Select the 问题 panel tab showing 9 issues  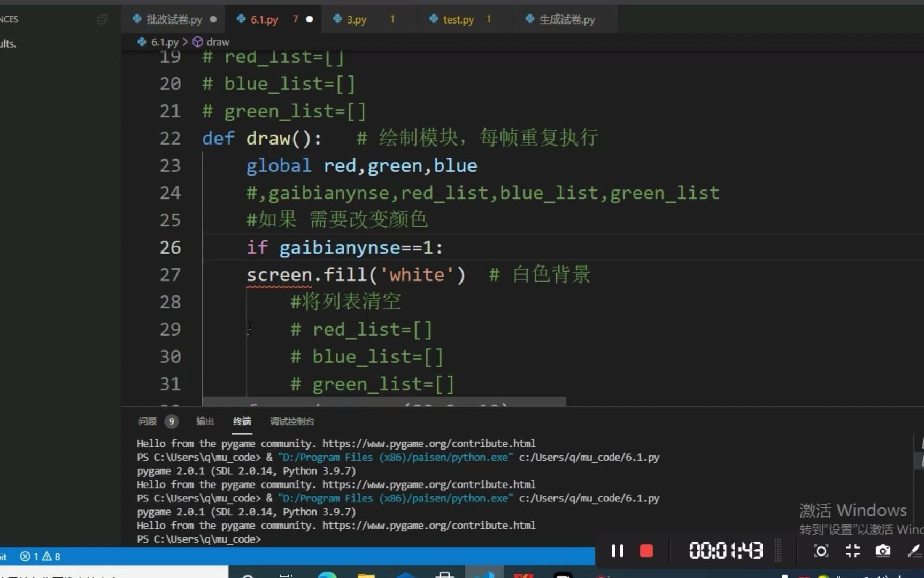click(x=155, y=421)
